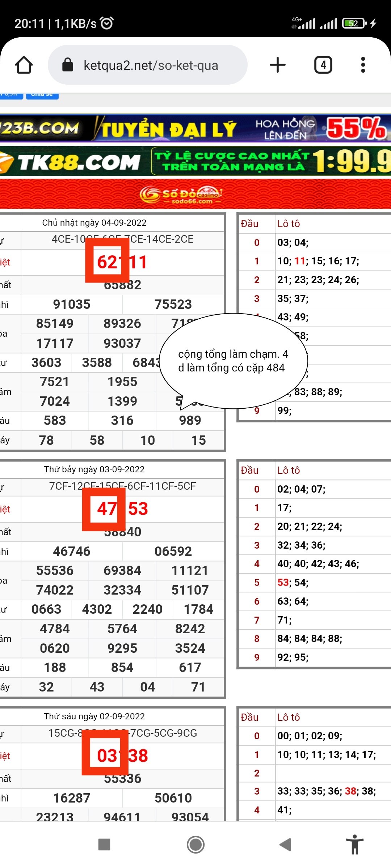Open the tab switcher showing 4 tabs
This screenshot has height=868, width=391.
(x=323, y=65)
